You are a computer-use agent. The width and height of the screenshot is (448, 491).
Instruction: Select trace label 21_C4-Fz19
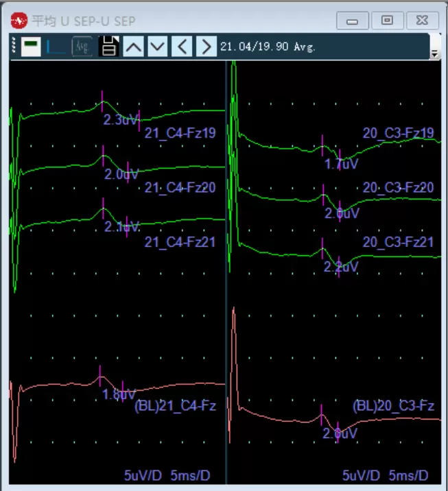180,134
